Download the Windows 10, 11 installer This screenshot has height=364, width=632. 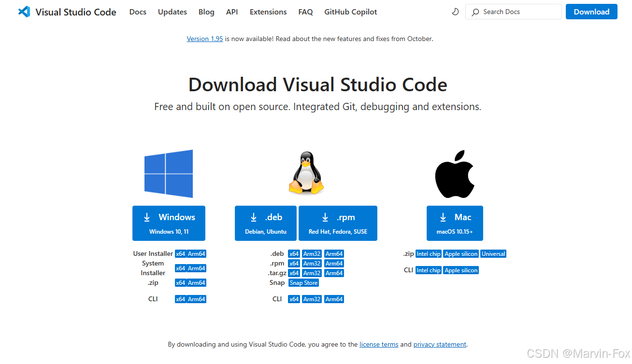(169, 223)
